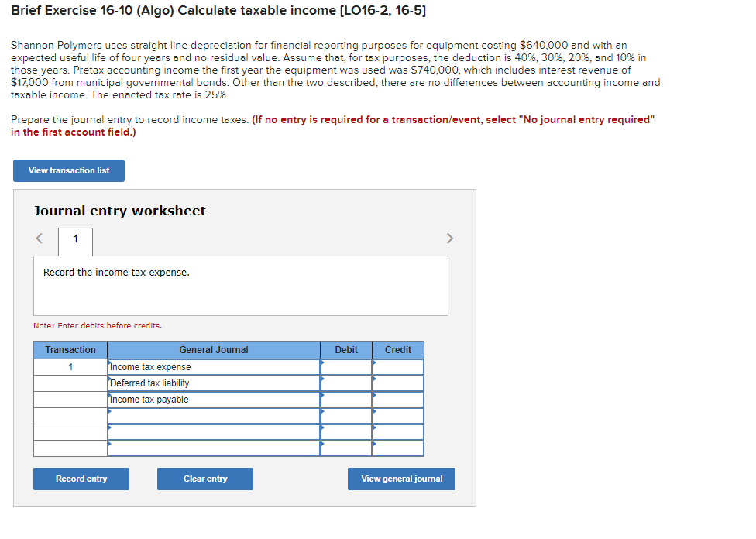The image size is (756, 539).
Task: Open account selector in the fourth empty row
Action: (x=214, y=415)
